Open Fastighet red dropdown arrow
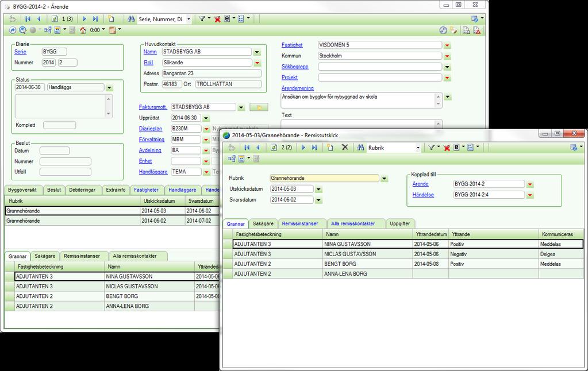 pyautogui.click(x=447, y=45)
